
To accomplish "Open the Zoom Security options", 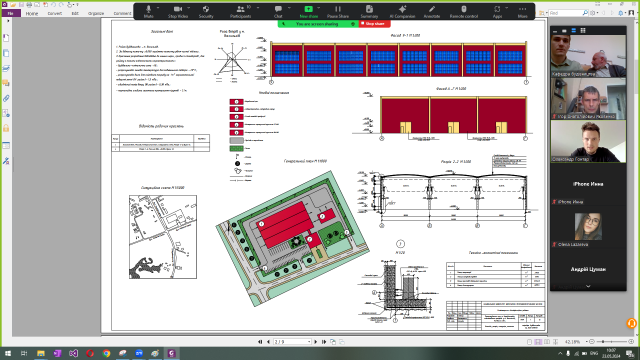I will click(x=206, y=11).
